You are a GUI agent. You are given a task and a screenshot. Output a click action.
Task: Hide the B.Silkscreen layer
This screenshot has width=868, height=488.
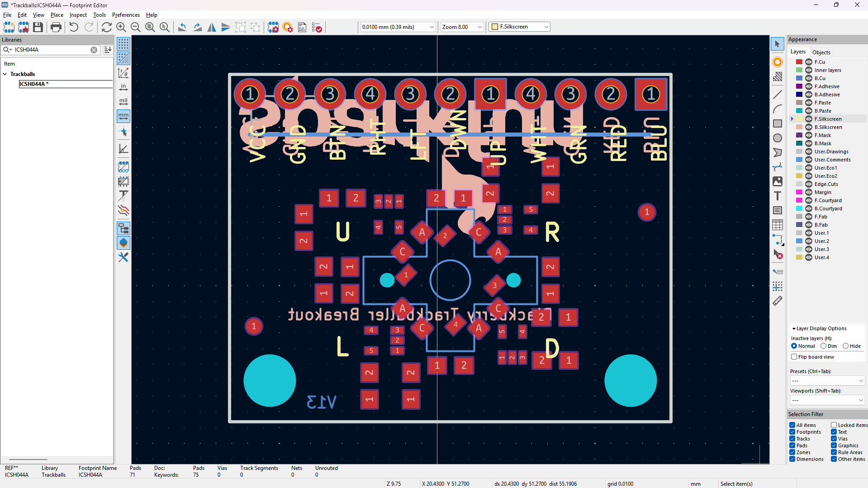pos(809,127)
